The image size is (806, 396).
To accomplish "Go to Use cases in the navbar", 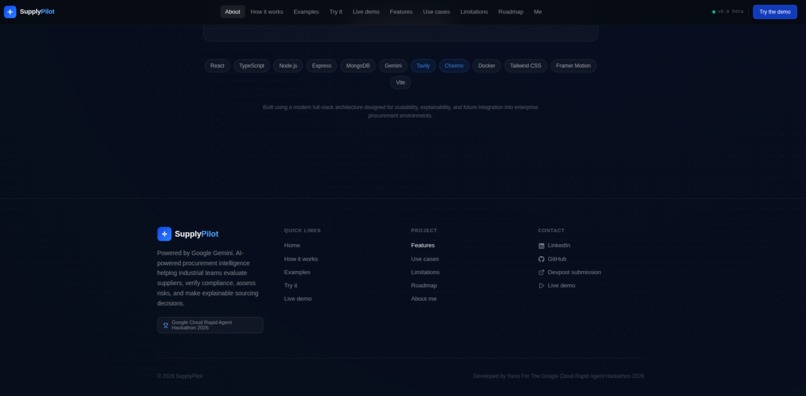I will coord(436,12).
